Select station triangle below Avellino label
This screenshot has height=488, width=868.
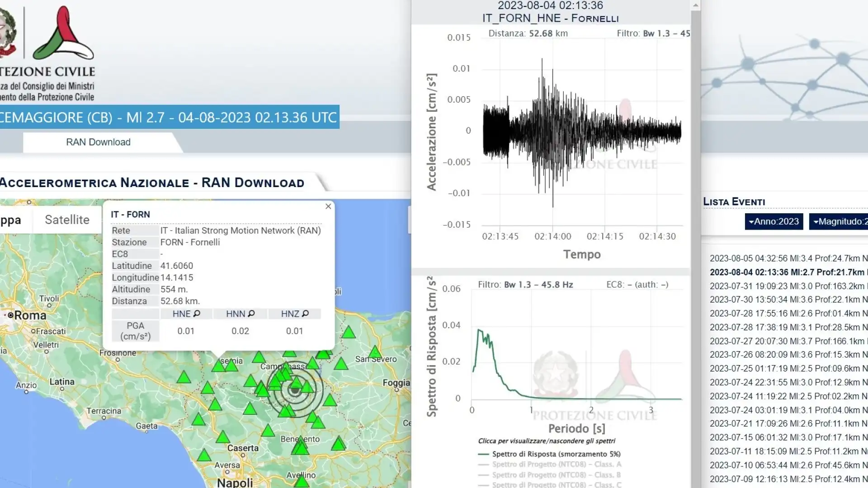[x=302, y=483]
